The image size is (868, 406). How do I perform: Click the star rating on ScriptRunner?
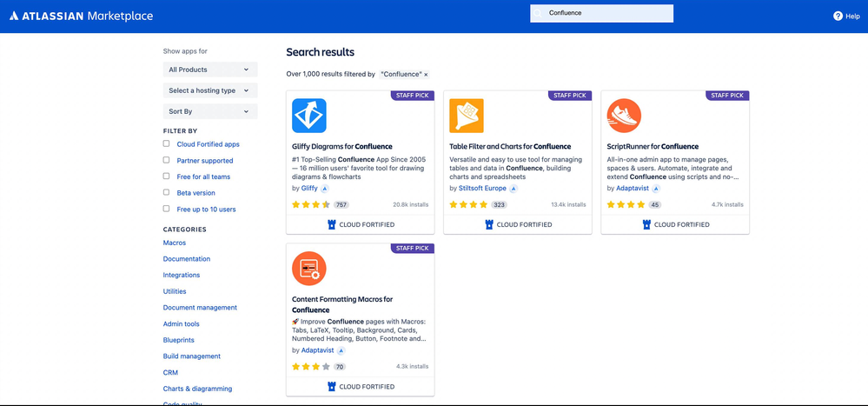click(x=626, y=204)
